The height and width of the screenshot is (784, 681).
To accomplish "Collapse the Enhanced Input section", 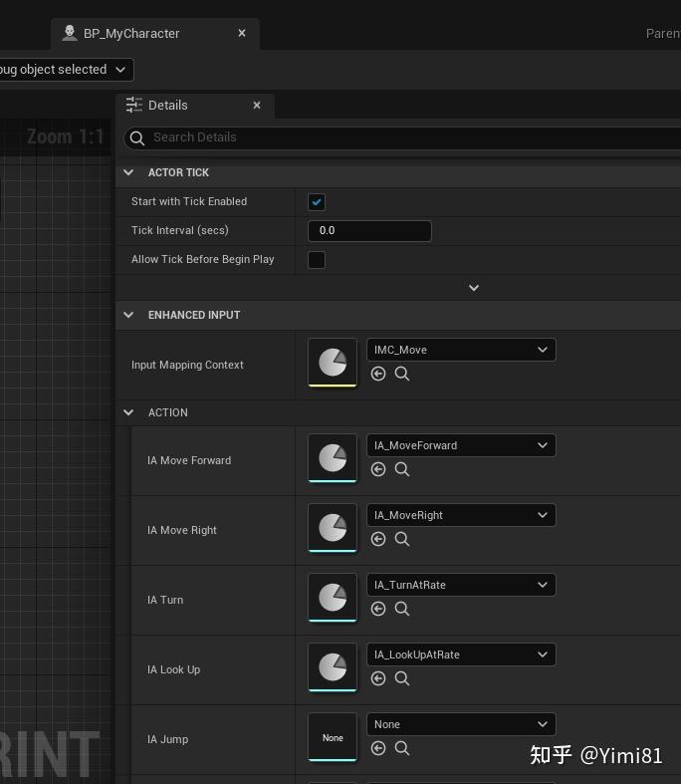I will (128, 315).
